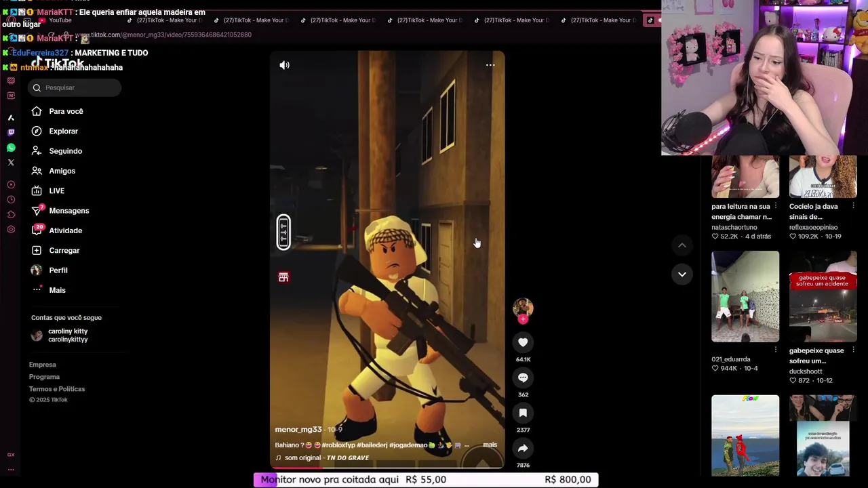Open the browser sidebar extensions cube icon

(11, 214)
